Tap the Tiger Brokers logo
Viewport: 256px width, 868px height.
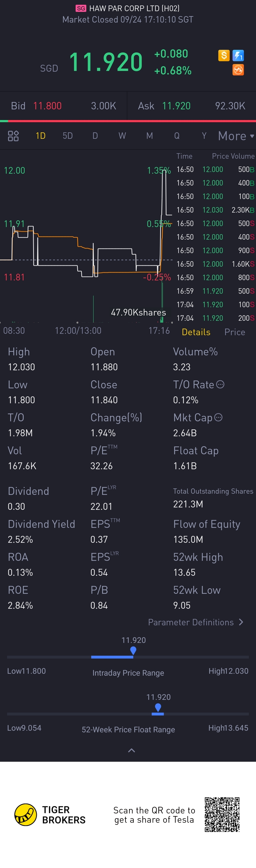pyautogui.click(x=26, y=815)
